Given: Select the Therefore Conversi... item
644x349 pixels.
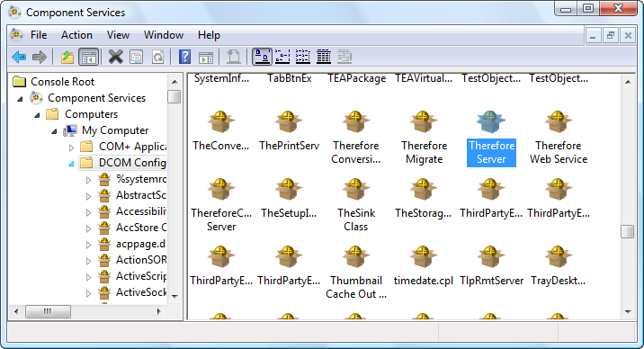Looking at the screenshot, I should click(x=356, y=138).
